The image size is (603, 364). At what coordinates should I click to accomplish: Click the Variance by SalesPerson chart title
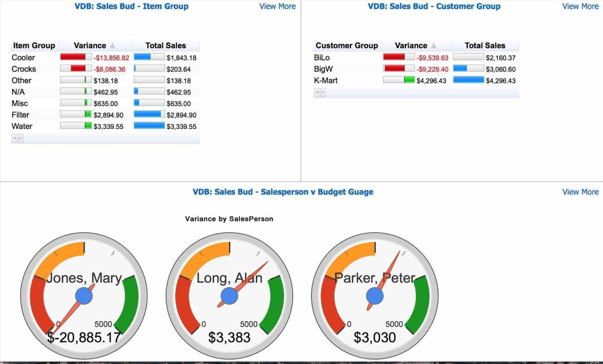pos(229,219)
